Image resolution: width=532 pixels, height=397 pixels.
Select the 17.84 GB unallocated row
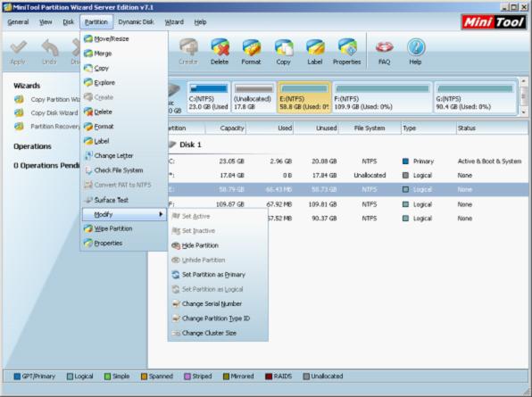point(348,175)
